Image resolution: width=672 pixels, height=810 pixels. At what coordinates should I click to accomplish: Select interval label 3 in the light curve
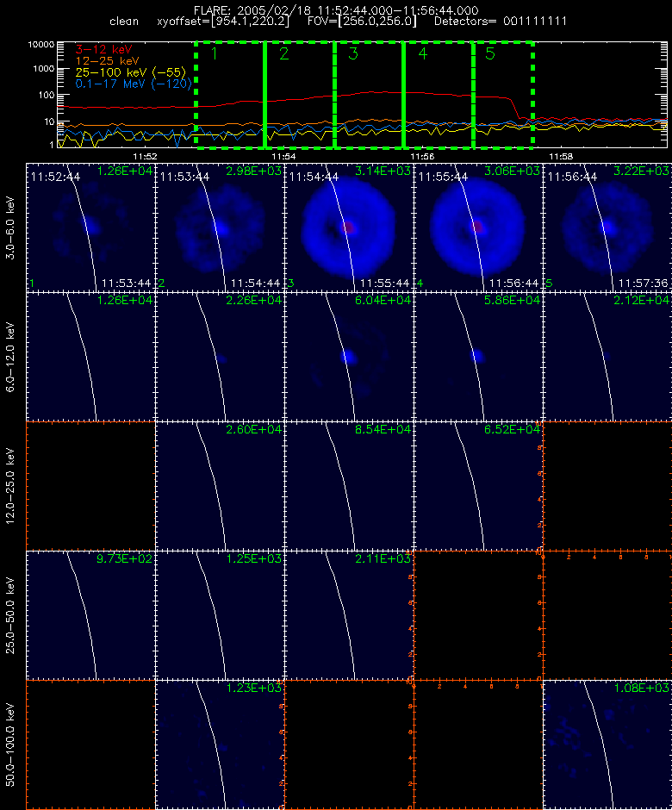click(353, 53)
